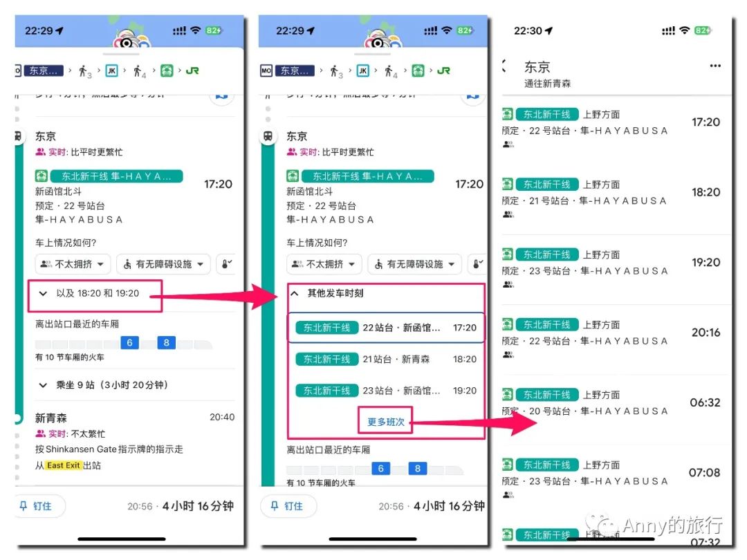
Task: Tap car 8 in middle phone carriage bar
Action: pos(418,469)
